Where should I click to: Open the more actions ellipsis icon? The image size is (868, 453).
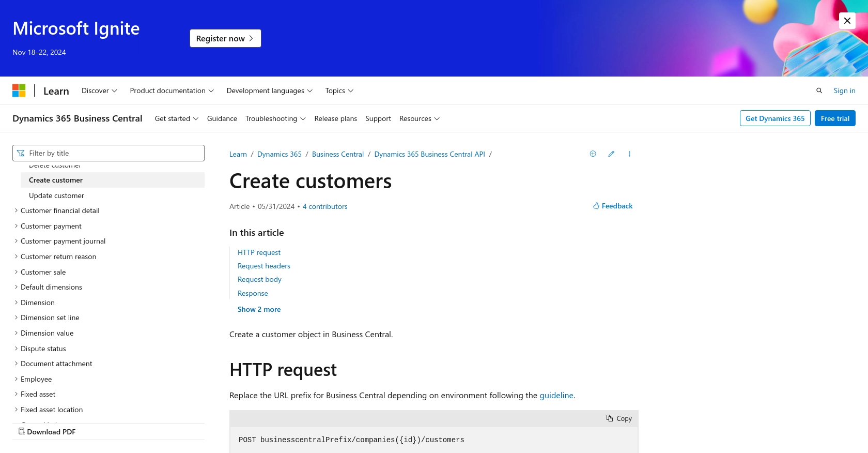[x=629, y=154]
